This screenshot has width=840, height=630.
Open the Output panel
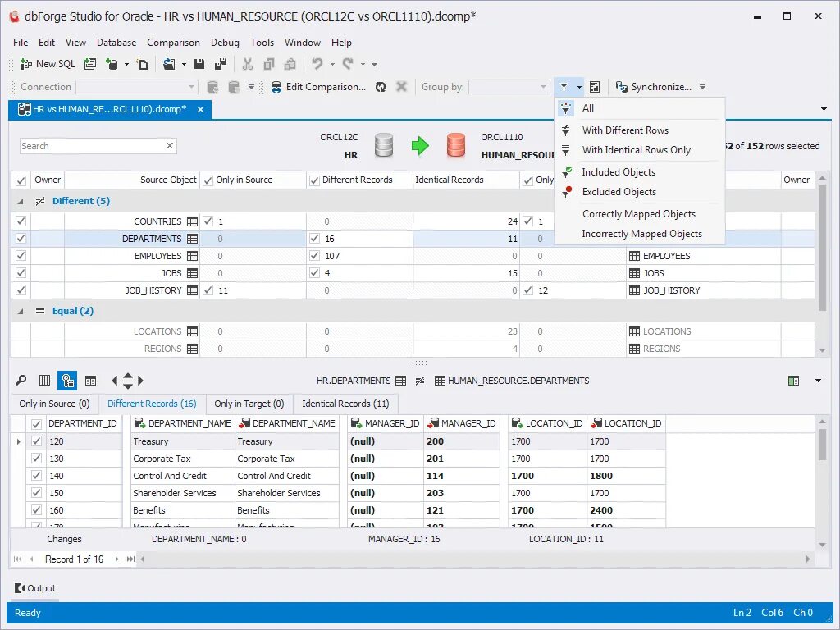click(35, 588)
